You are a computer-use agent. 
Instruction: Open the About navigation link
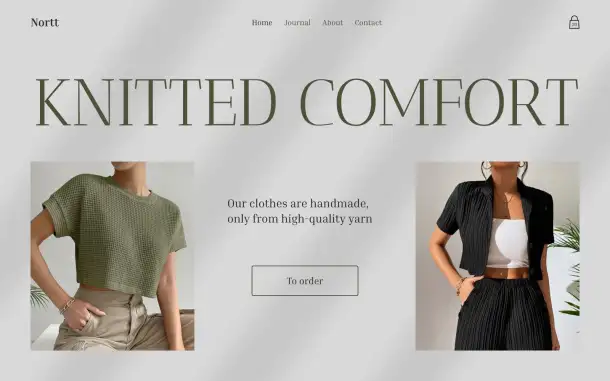point(333,23)
